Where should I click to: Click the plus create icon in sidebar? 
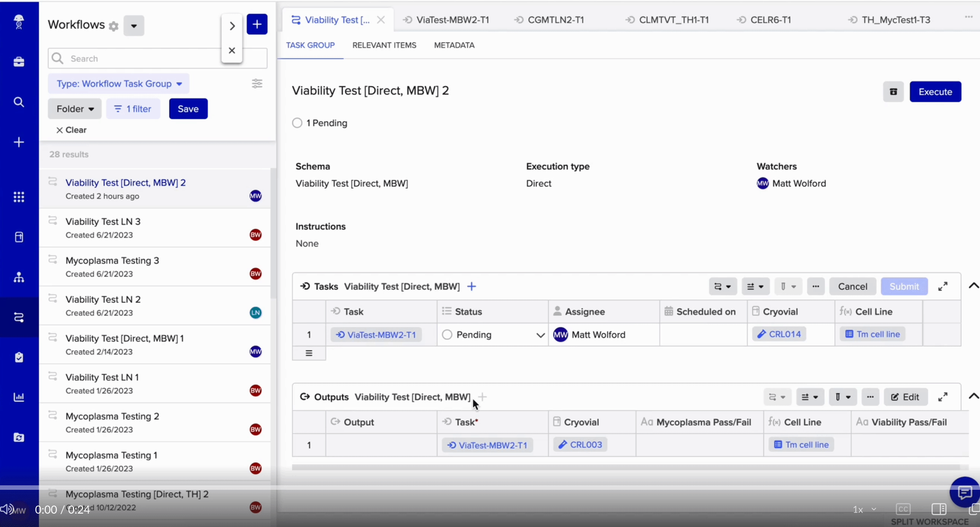point(19,142)
